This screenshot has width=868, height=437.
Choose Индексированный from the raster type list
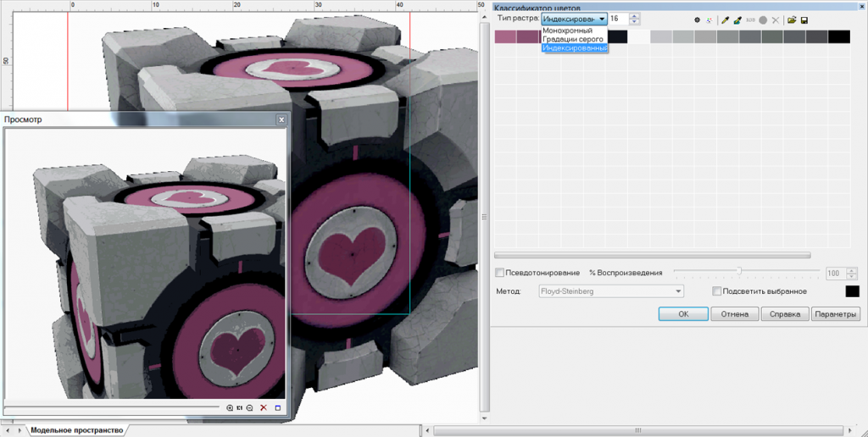coord(575,48)
